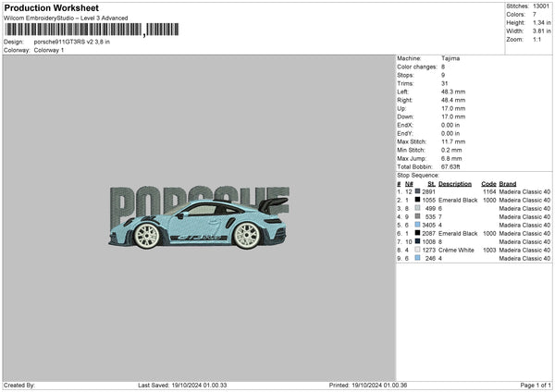Click the 'St.' column header
The height and width of the screenshot is (392, 555).
point(431,184)
